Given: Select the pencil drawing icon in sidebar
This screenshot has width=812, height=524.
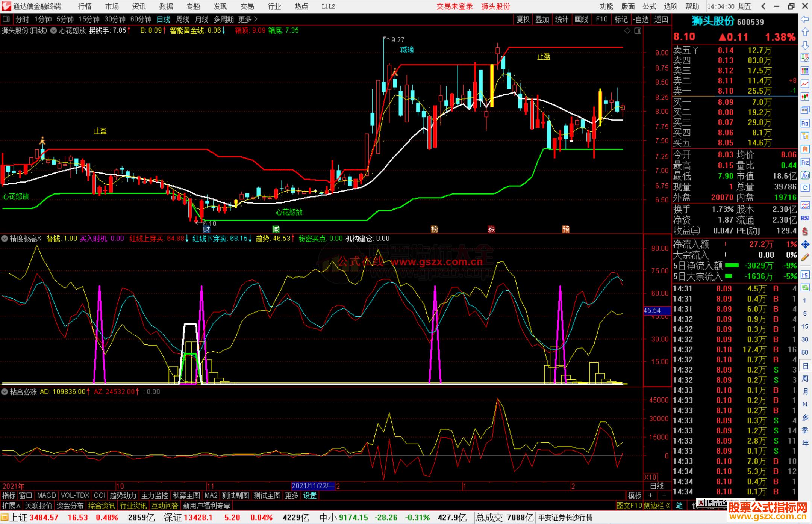Looking at the screenshot, I should tap(805, 257).
